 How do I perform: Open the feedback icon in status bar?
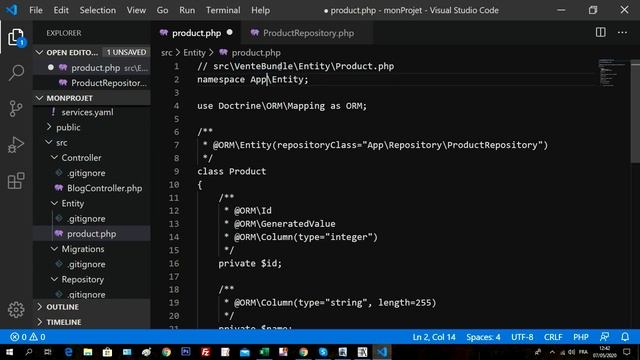(x=604, y=337)
